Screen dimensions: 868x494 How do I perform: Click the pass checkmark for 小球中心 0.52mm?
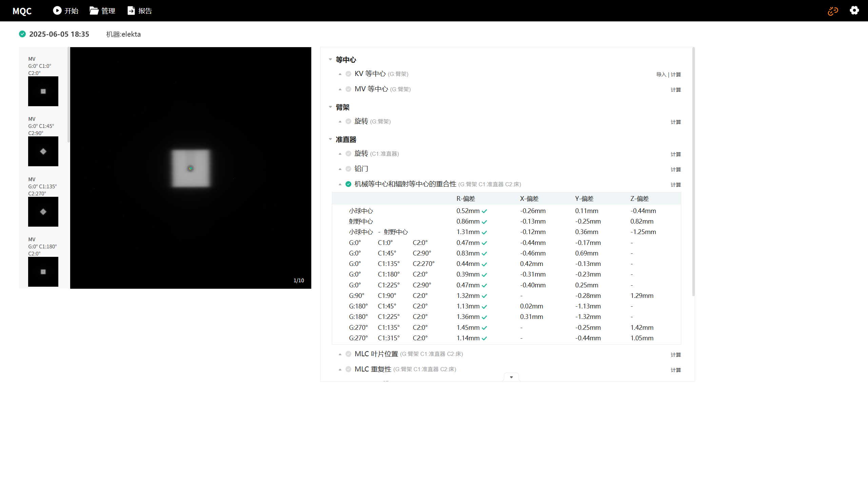[x=484, y=211]
